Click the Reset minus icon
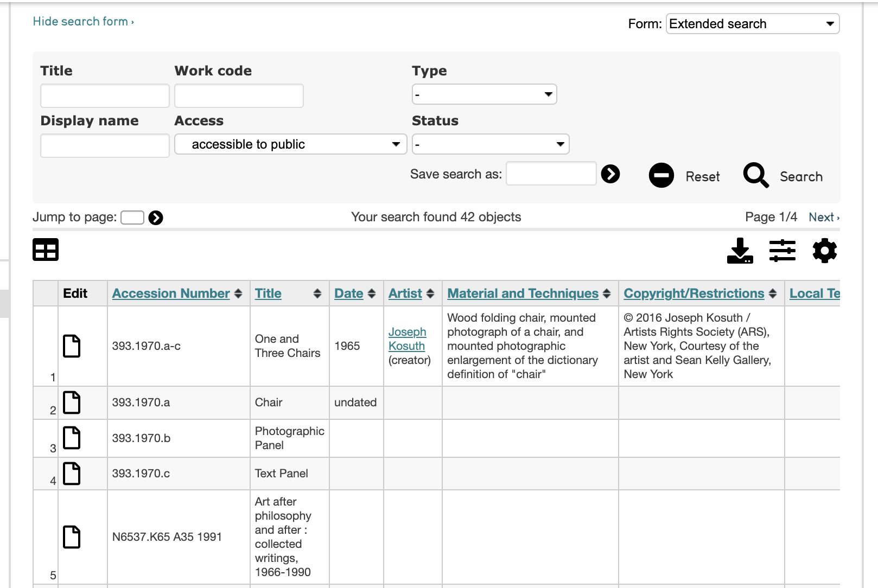 [x=661, y=176]
